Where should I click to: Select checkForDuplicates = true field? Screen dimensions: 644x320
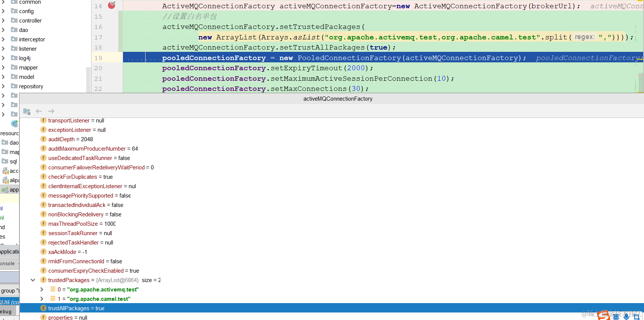click(80, 177)
